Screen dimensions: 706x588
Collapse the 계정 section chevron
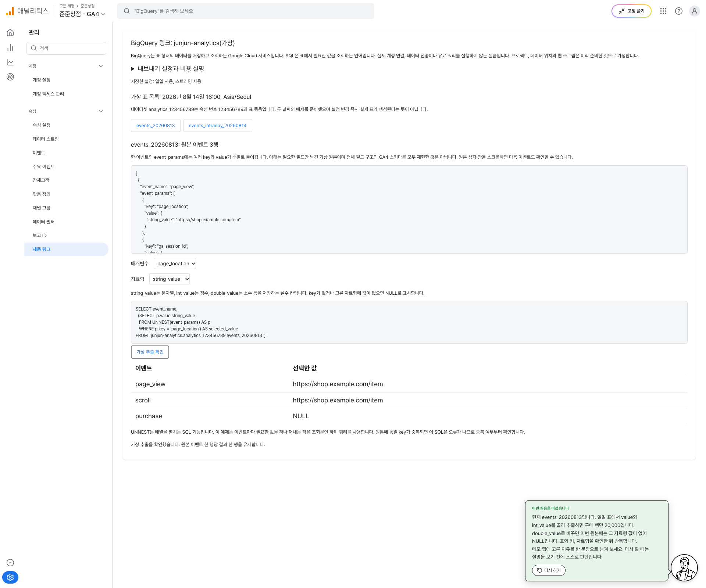[101, 66]
